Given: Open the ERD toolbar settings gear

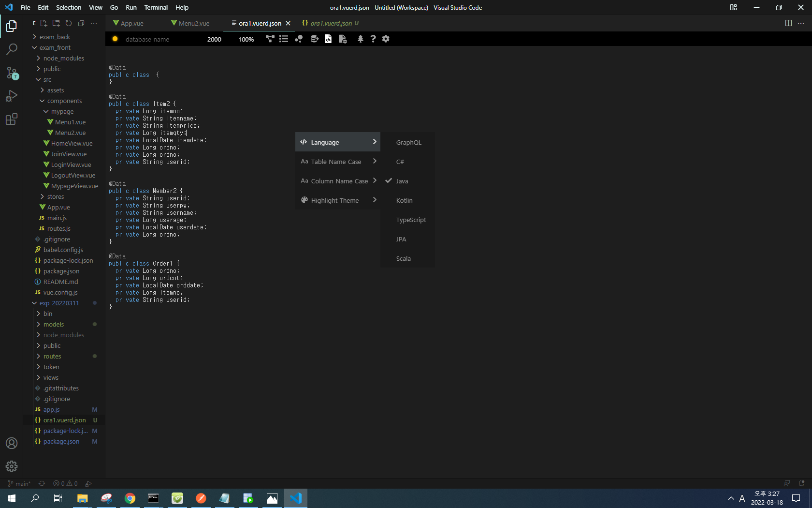Looking at the screenshot, I should pos(385,39).
